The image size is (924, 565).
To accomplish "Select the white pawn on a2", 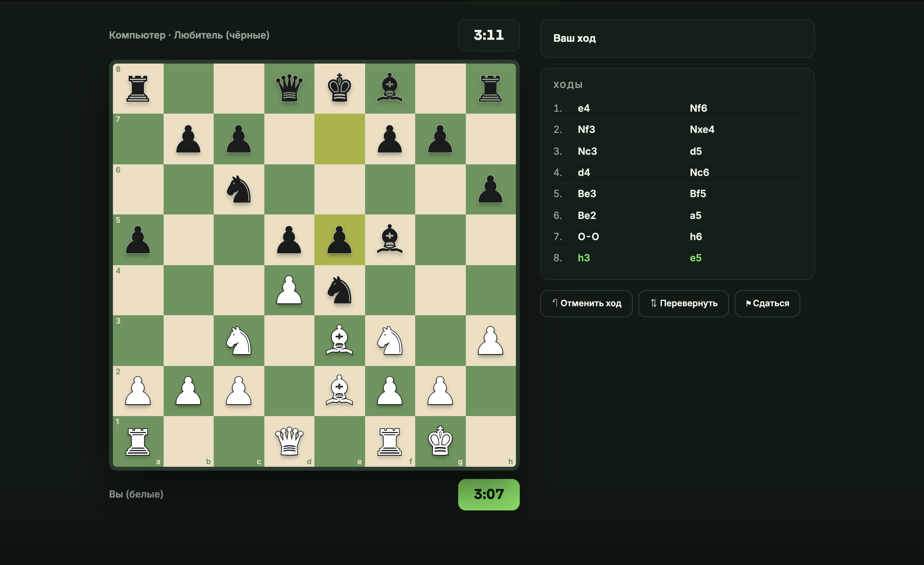I will pyautogui.click(x=138, y=391).
